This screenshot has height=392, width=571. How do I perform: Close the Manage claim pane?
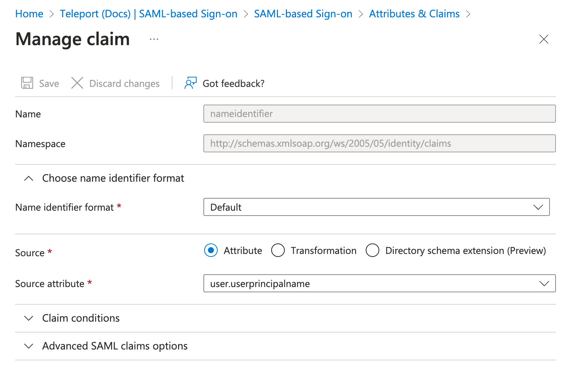(544, 39)
